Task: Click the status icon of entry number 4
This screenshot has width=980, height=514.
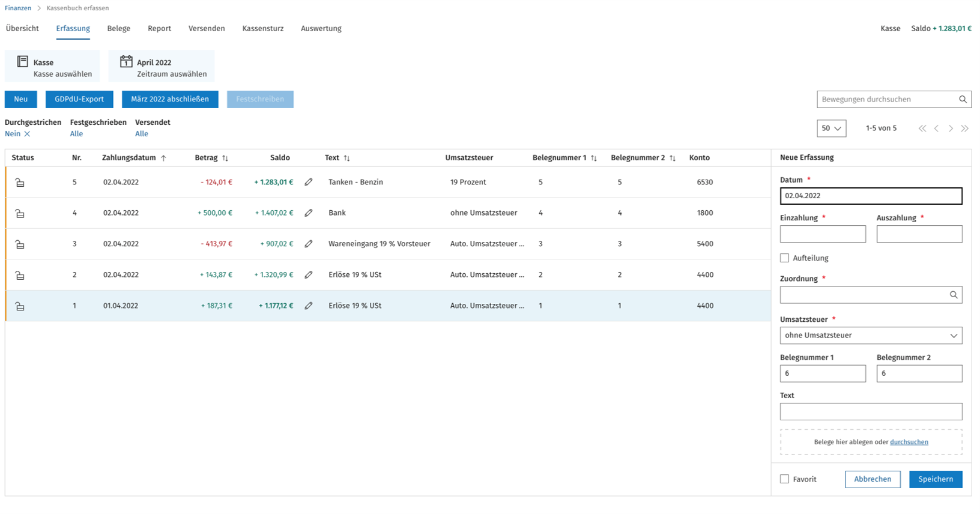Action: [20, 213]
